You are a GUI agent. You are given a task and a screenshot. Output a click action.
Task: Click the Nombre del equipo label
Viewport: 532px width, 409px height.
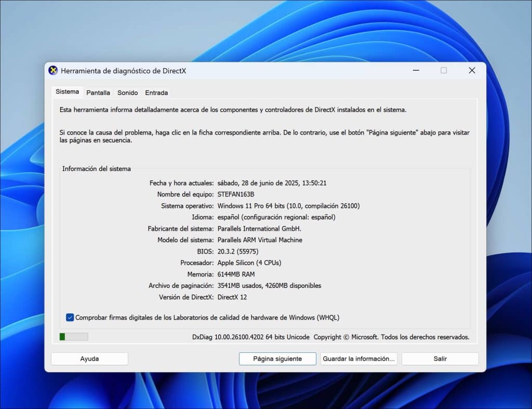pyautogui.click(x=185, y=194)
